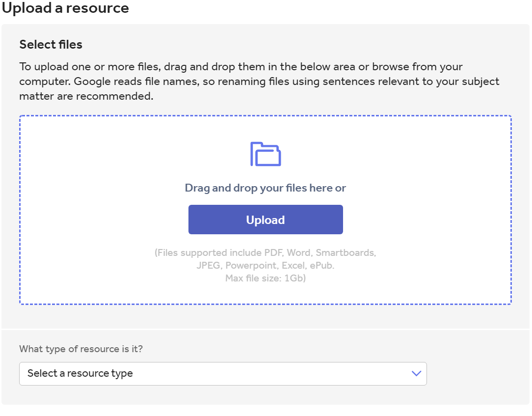Click the 'To upload one or more files' sentence
Viewport: 532px width, 416px height.
click(x=88, y=67)
